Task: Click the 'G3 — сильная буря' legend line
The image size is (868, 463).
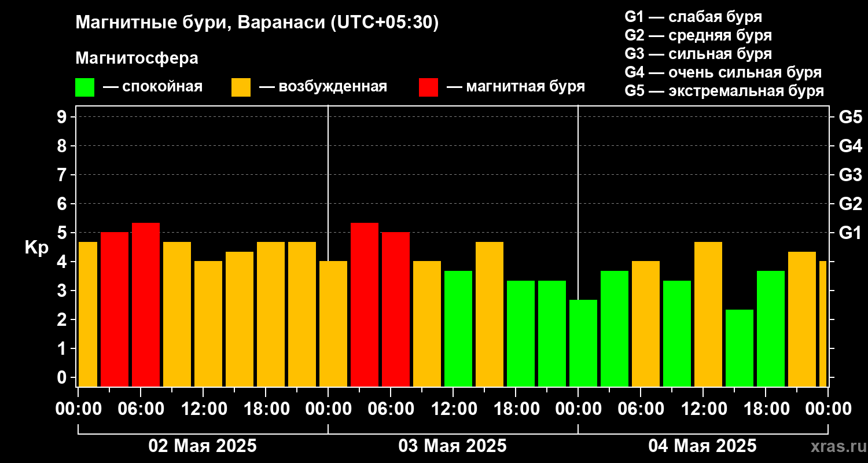Action: click(698, 54)
